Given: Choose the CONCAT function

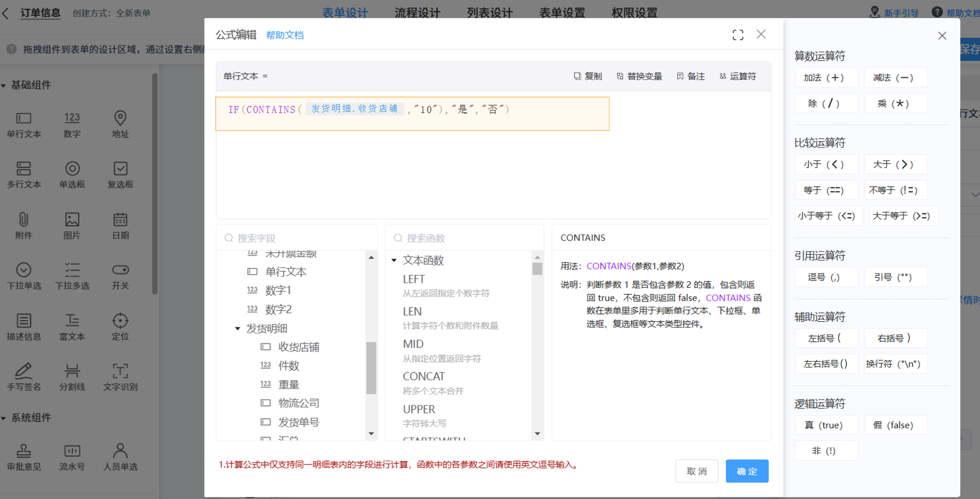Looking at the screenshot, I should click(x=424, y=376).
